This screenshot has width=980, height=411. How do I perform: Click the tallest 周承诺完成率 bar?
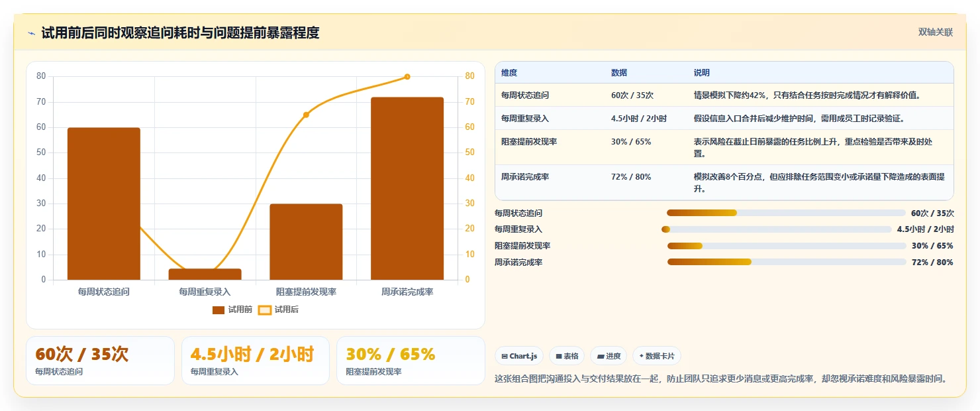click(407, 188)
